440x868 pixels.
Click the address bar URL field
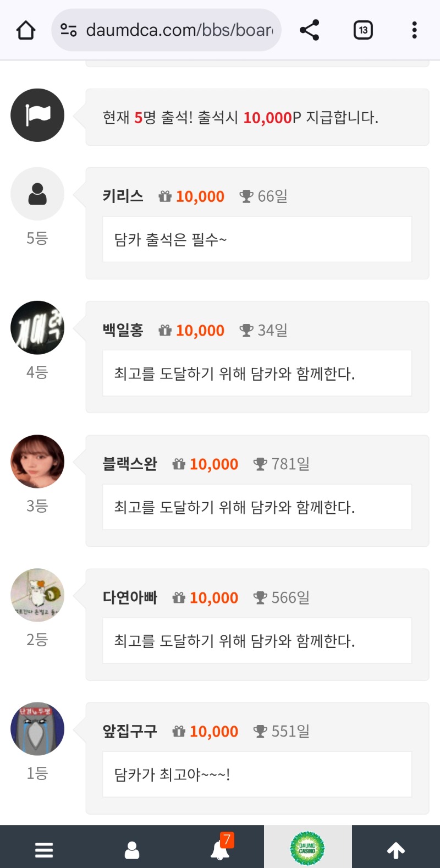179,30
